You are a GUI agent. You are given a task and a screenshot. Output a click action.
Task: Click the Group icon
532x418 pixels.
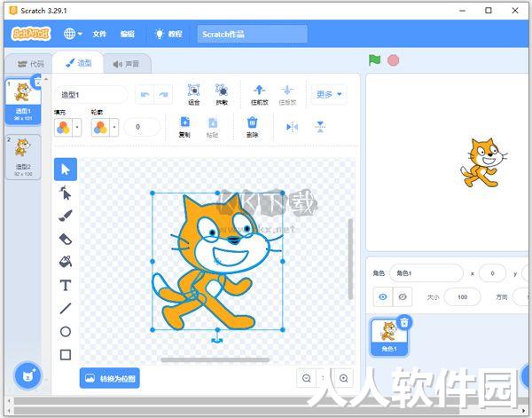pos(193,94)
